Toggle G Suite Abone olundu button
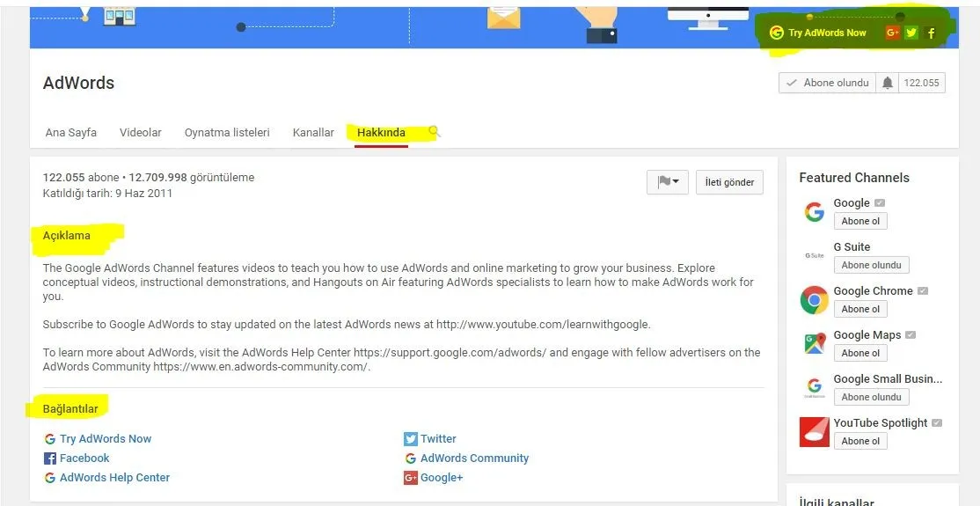Viewport: 980px width, 506px height. click(x=871, y=265)
